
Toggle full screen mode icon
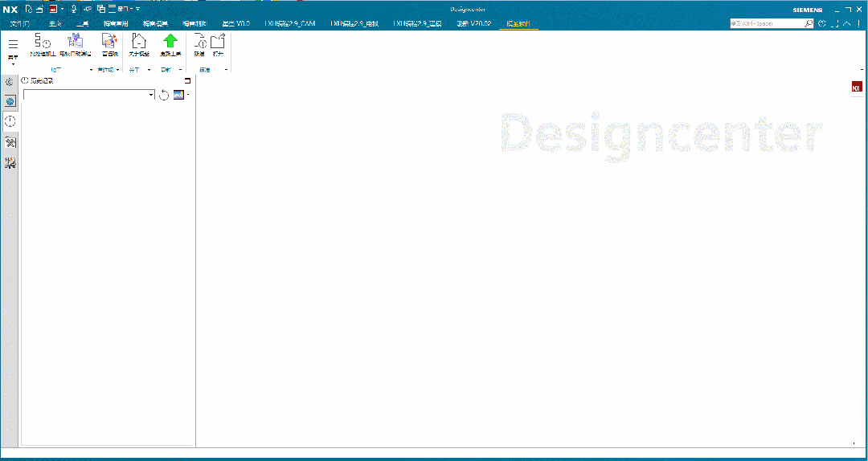835,24
